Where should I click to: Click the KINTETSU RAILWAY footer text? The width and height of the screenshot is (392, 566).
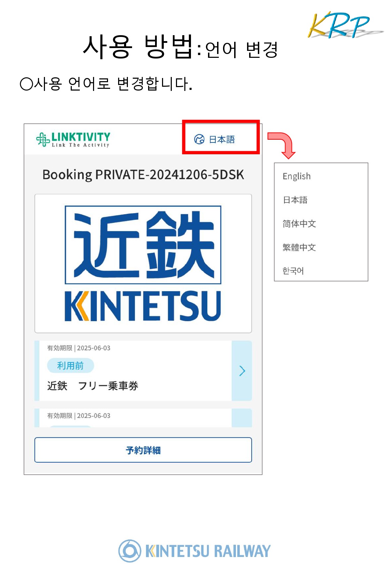(208, 551)
